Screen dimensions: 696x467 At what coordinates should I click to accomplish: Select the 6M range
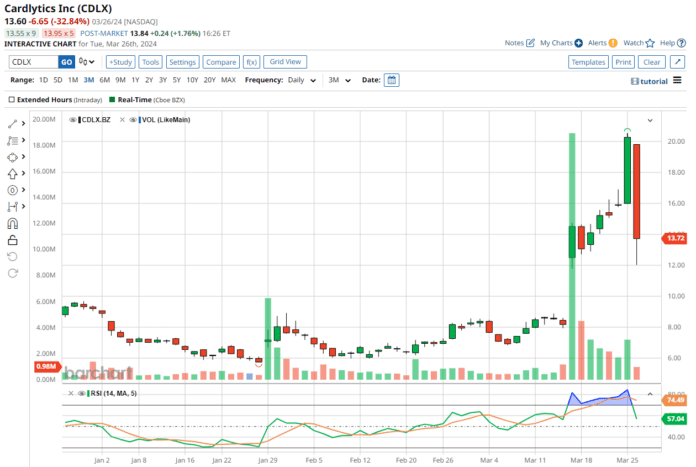click(104, 80)
